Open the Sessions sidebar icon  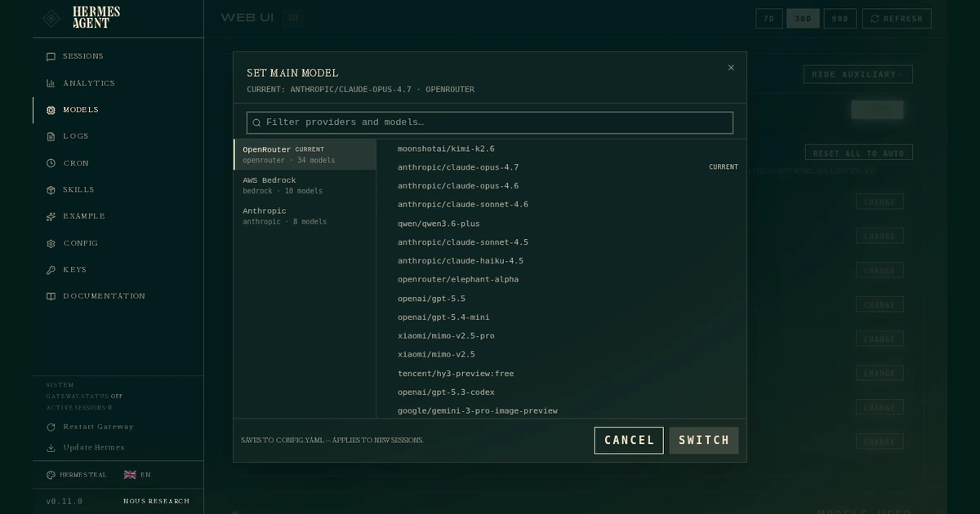[x=51, y=57]
